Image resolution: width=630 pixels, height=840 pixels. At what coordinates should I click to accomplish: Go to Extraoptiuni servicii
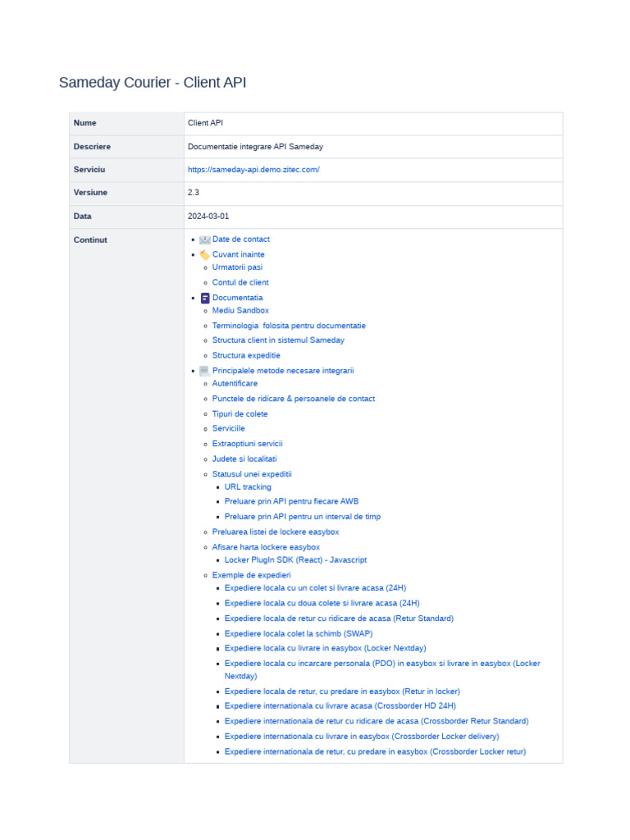click(248, 444)
